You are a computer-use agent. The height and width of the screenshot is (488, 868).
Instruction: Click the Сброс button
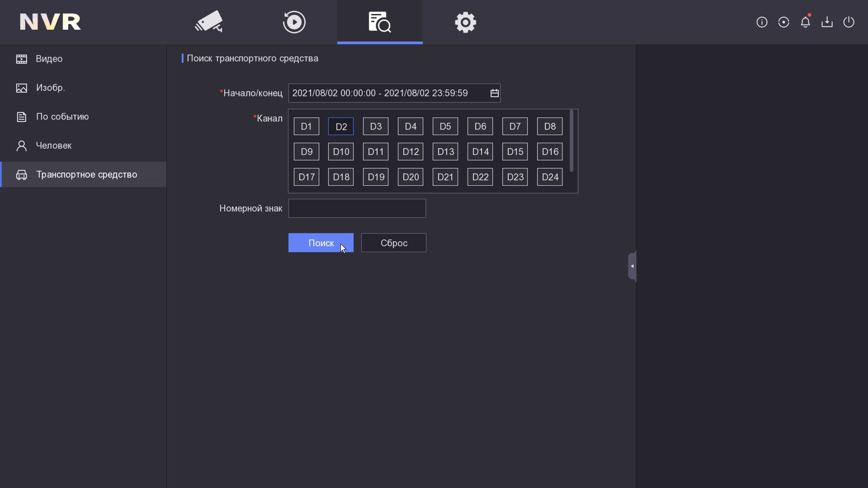393,243
